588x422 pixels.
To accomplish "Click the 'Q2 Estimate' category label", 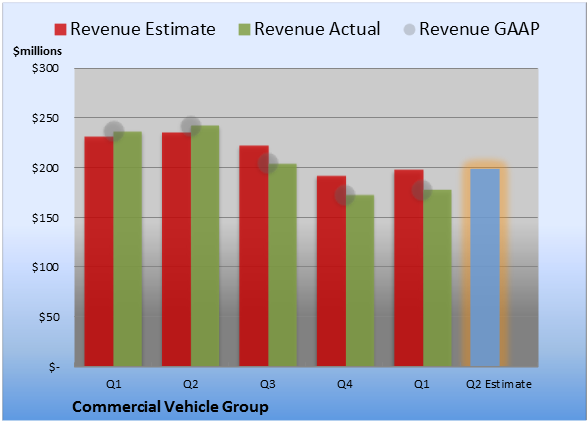I will [499, 384].
